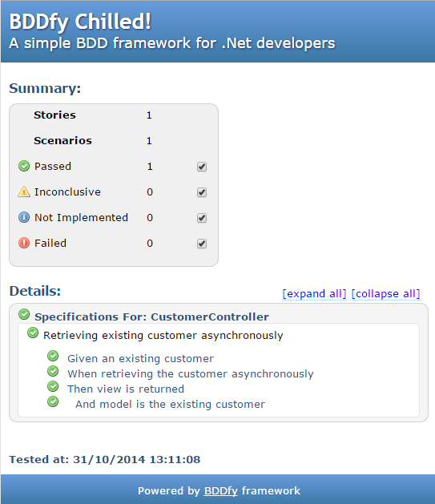Image resolution: width=435 pixels, height=504 pixels.
Task: Disable the Failed filter checkbox
Action: [202, 244]
